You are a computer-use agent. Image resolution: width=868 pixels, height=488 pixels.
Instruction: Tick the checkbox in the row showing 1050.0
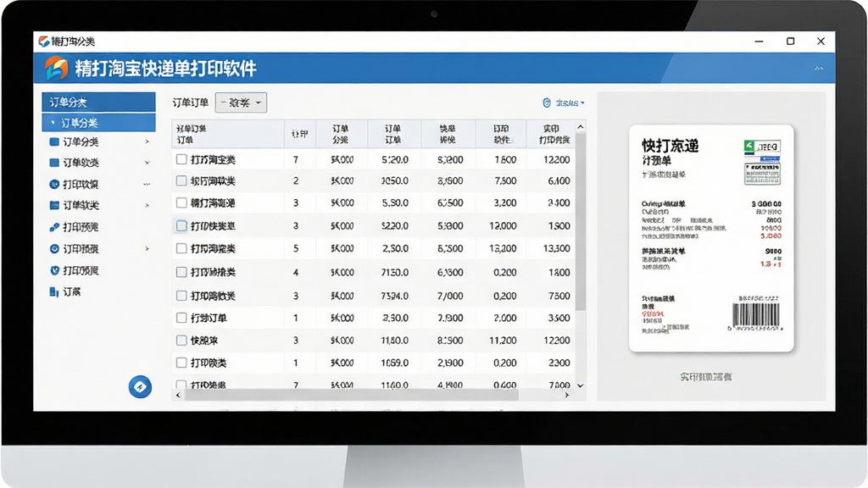click(x=181, y=180)
